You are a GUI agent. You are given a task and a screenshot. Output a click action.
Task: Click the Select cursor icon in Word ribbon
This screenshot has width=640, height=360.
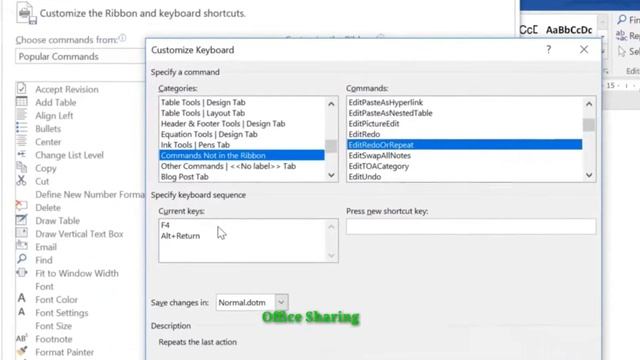tap(622, 51)
